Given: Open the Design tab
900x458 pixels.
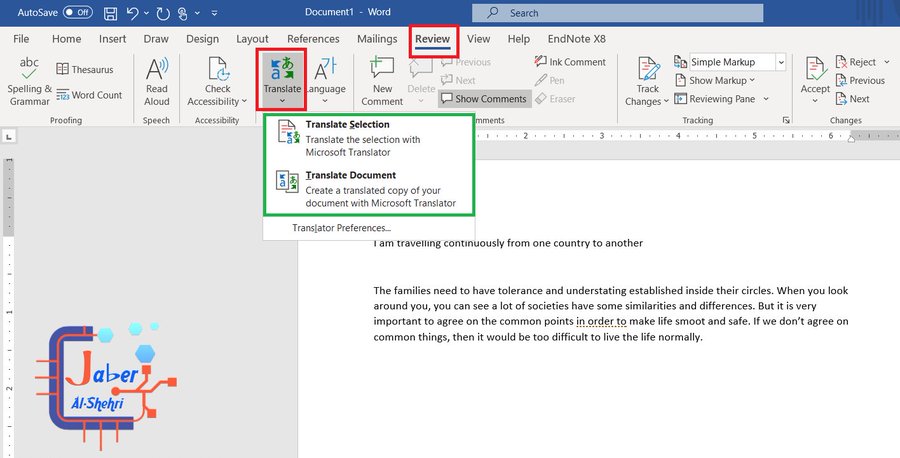Looking at the screenshot, I should [x=203, y=38].
